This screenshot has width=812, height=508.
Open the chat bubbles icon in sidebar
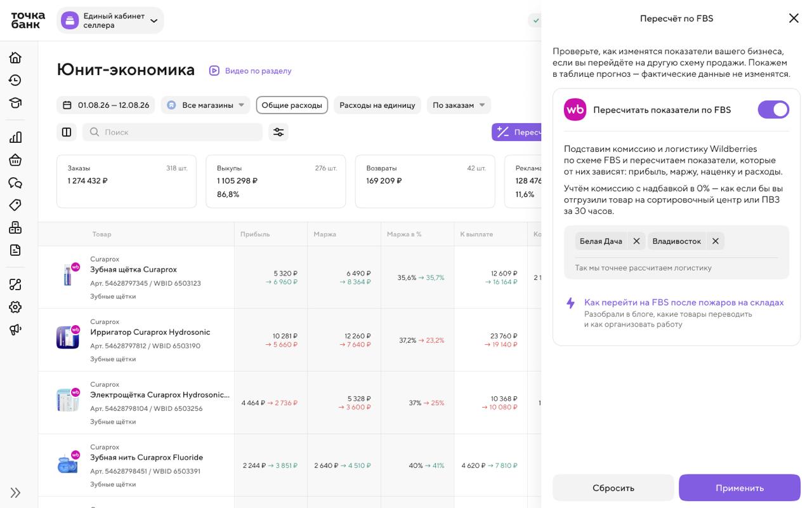click(x=15, y=183)
